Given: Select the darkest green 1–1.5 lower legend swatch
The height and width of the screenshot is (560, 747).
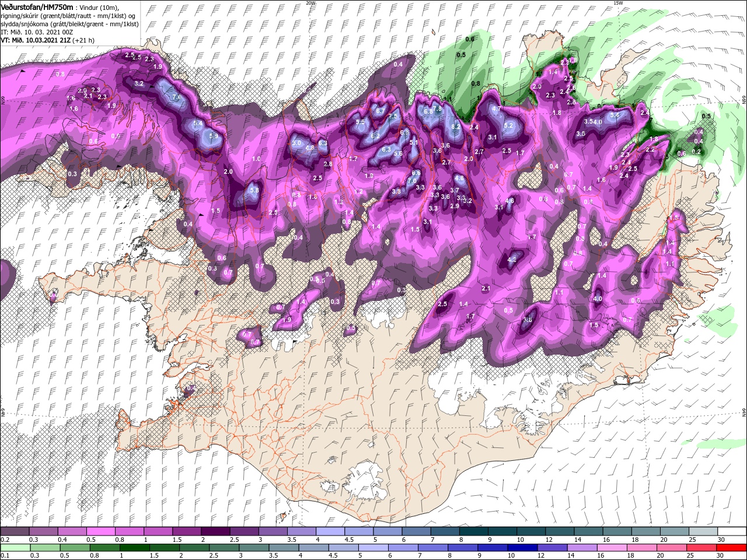Looking at the screenshot, I should [135, 547].
